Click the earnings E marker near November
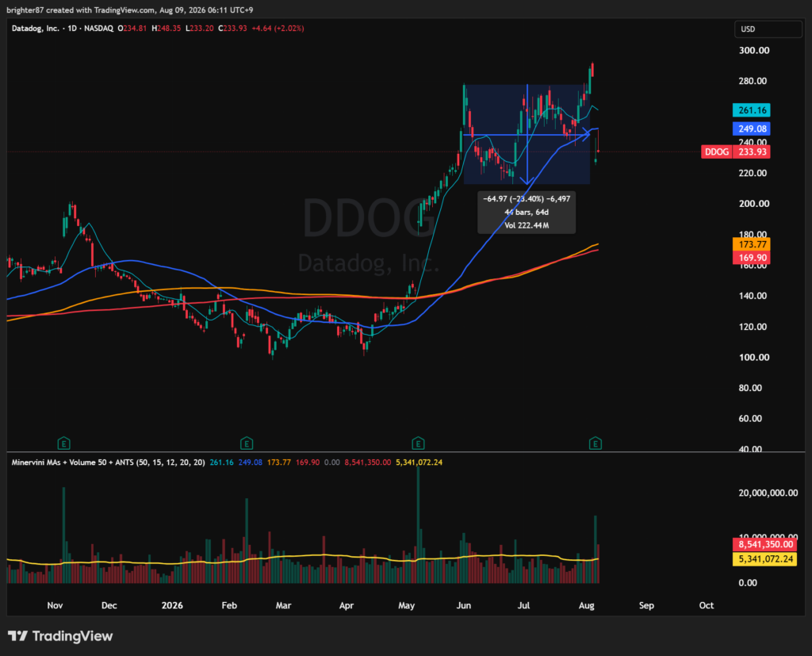The height and width of the screenshot is (656, 812). point(63,443)
